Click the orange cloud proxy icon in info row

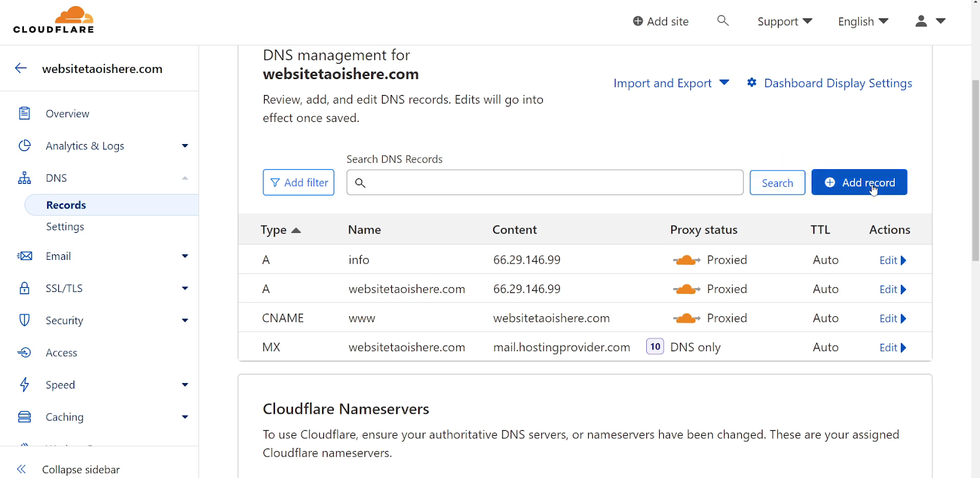tap(687, 260)
